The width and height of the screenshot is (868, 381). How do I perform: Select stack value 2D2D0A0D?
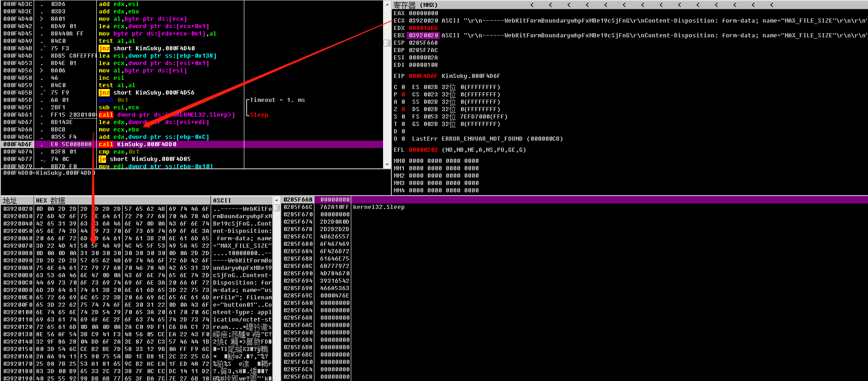(x=335, y=222)
